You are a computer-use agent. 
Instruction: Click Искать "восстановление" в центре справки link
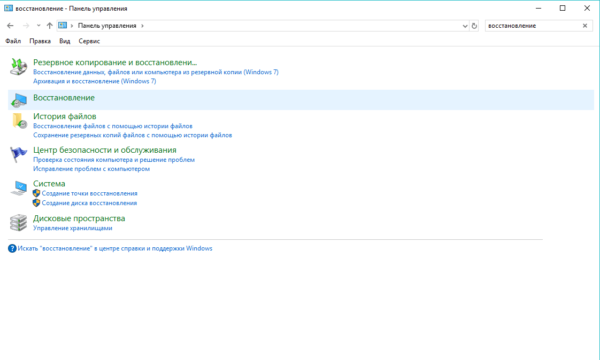(x=115, y=248)
